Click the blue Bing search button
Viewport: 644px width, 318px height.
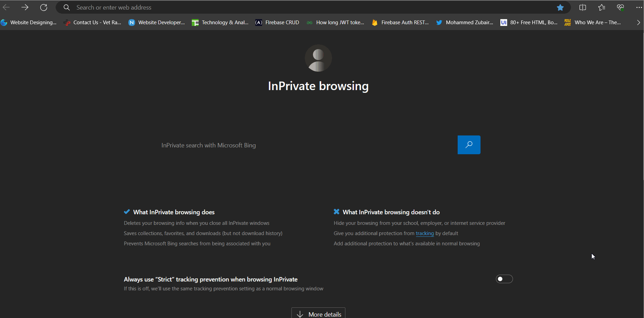click(469, 145)
